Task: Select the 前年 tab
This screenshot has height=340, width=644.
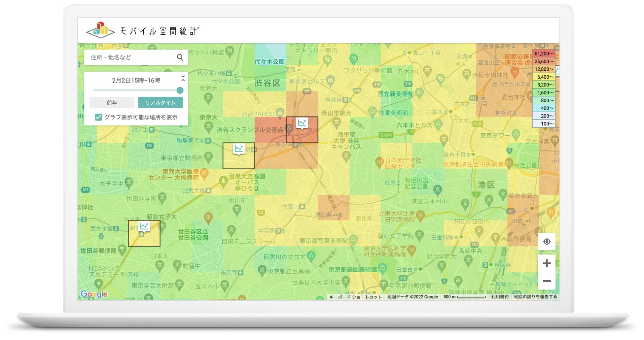Action: point(112,103)
